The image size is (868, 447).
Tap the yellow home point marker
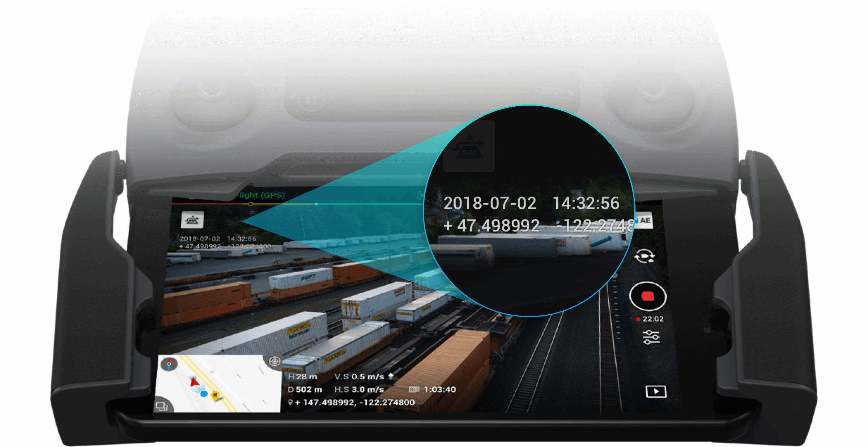(x=215, y=395)
